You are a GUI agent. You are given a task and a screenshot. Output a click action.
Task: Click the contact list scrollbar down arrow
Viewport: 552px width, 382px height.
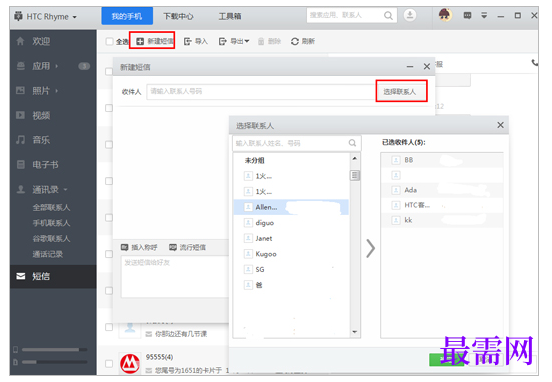(355, 332)
